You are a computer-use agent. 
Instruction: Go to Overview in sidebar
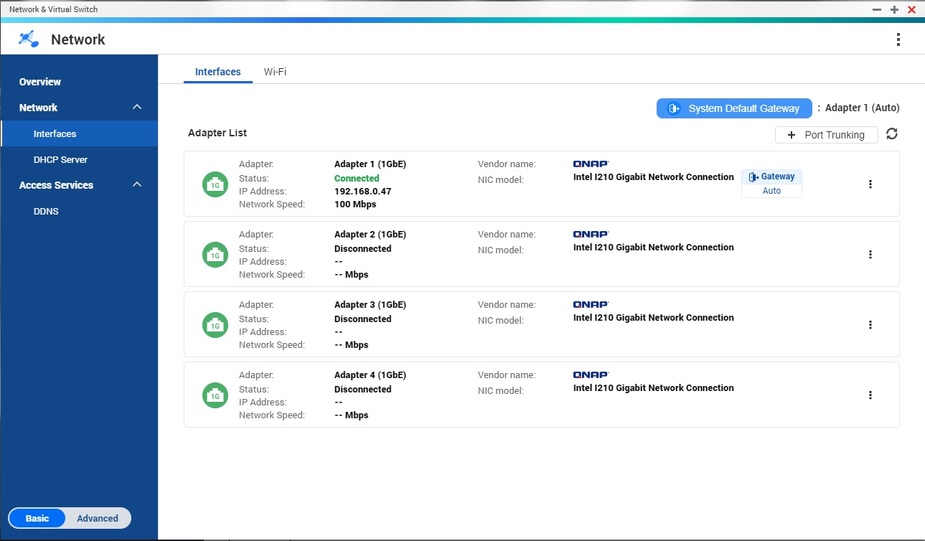(40, 81)
